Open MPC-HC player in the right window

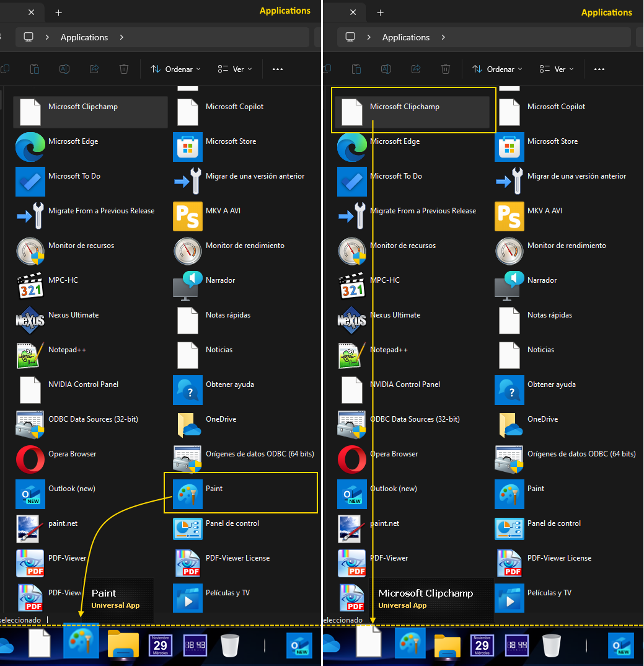tap(352, 285)
